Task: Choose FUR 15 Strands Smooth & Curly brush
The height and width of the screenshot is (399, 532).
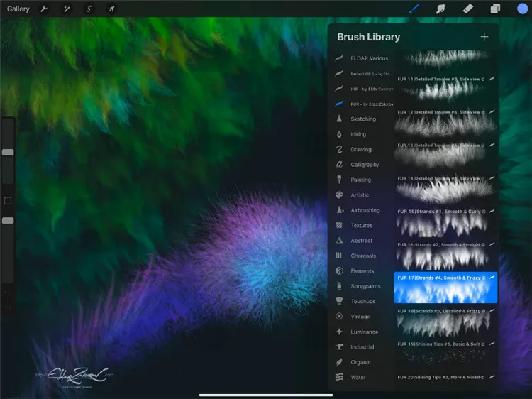Action: pos(445,223)
